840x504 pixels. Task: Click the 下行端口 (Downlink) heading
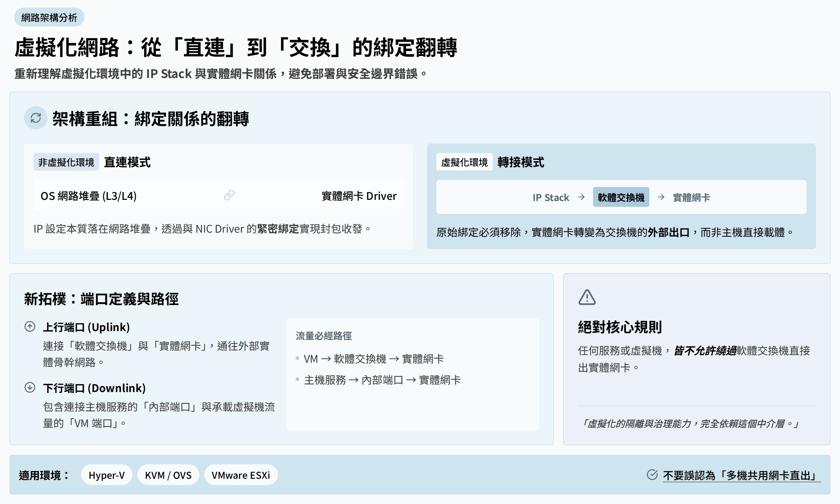[x=94, y=388]
